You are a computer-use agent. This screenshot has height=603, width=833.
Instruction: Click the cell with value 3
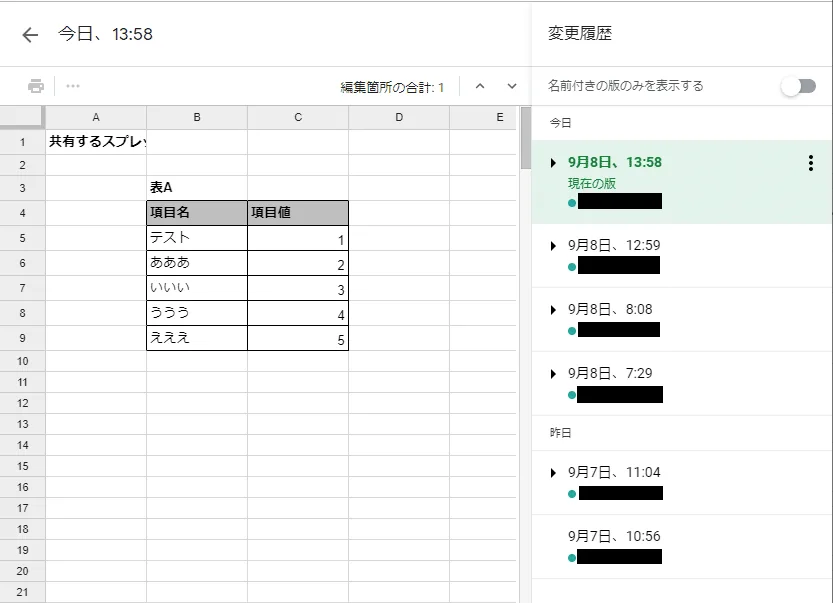(x=298, y=288)
